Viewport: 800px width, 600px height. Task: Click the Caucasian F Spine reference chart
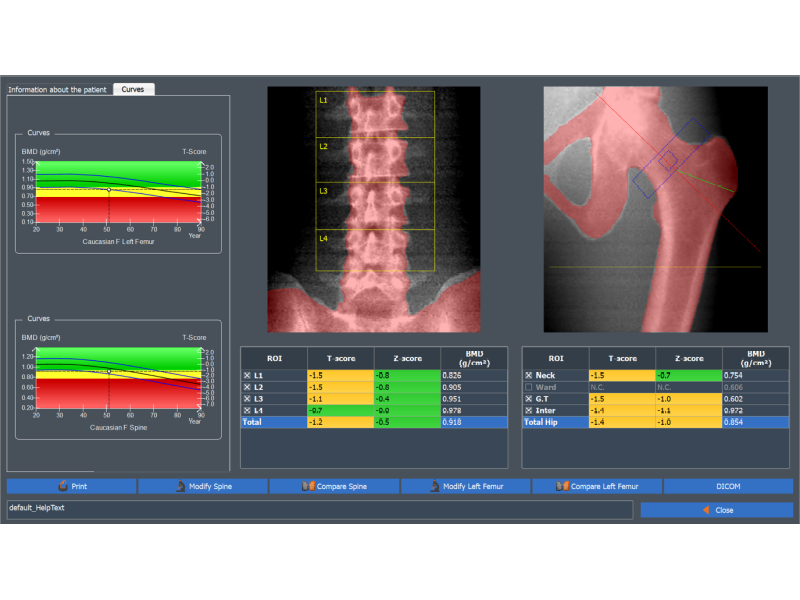coord(112,380)
